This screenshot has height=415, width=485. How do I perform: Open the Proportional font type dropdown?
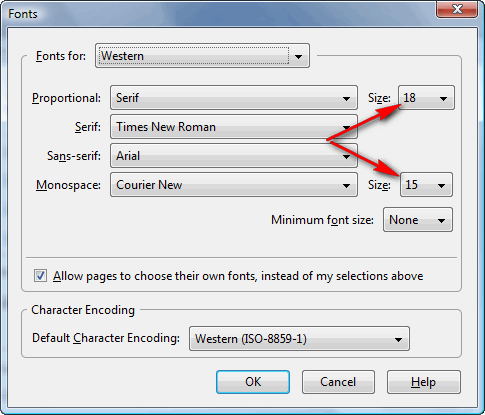pos(234,98)
